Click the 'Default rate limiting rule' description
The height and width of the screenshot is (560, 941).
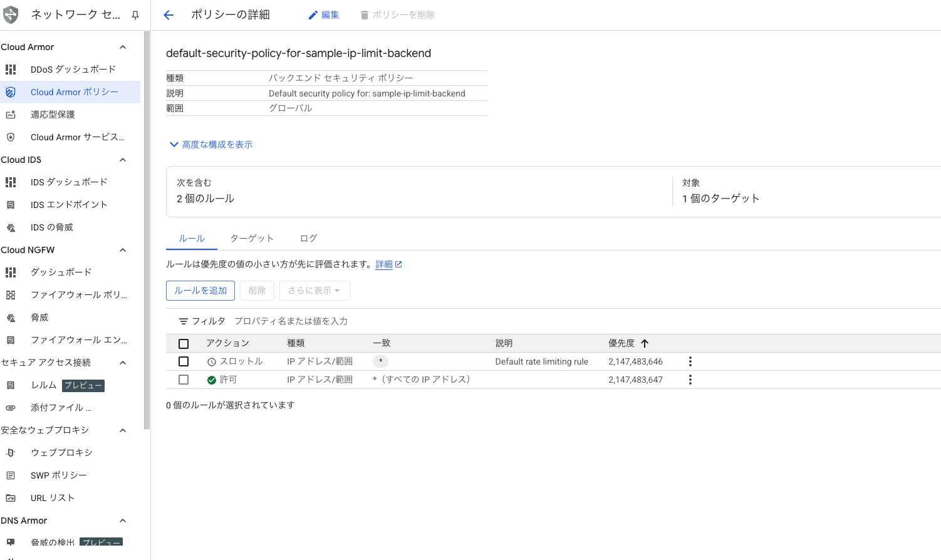point(542,361)
